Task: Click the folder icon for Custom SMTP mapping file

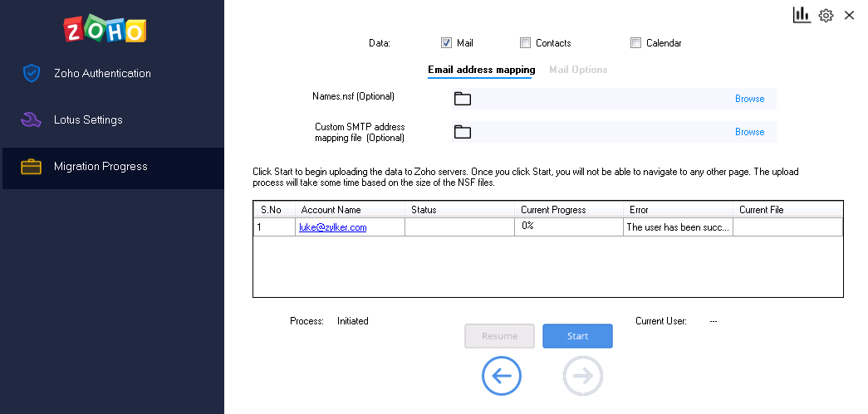Action: (462, 132)
